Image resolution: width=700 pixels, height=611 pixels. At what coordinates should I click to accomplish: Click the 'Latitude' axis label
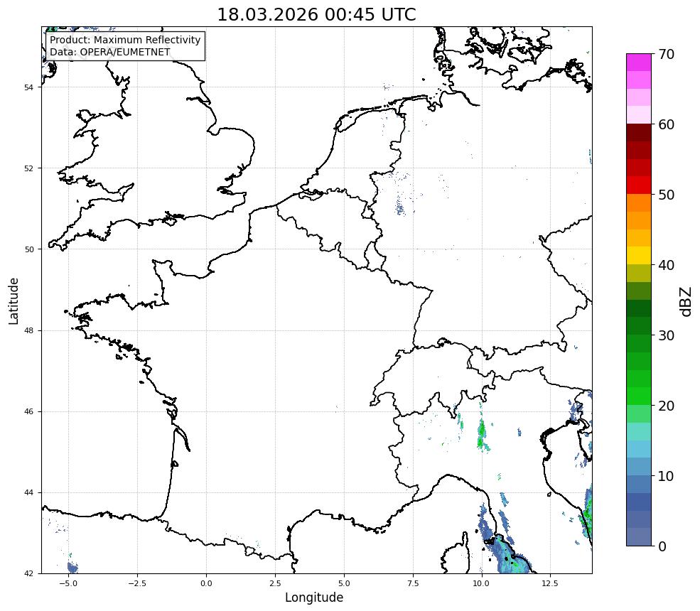pyautogui.click(x=14, y=301)
